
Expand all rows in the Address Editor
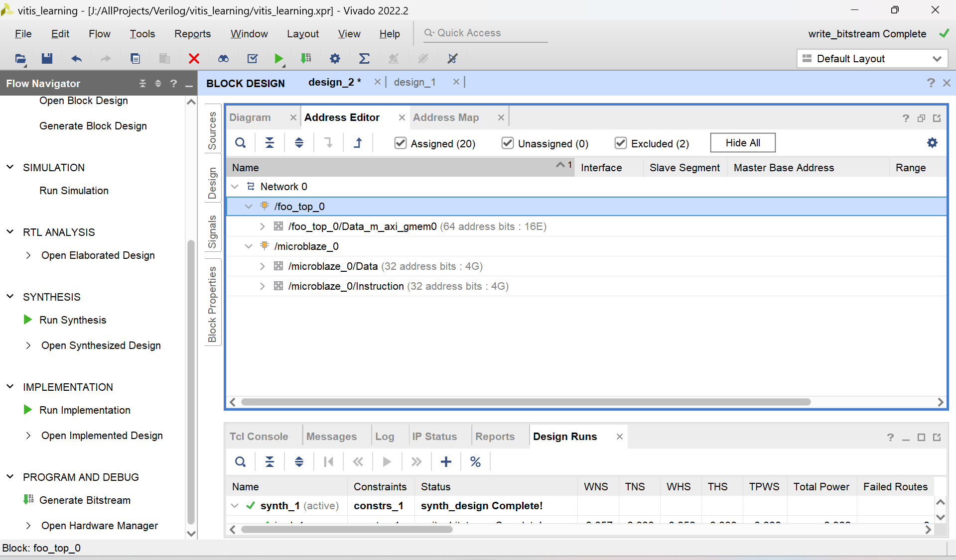299,143
